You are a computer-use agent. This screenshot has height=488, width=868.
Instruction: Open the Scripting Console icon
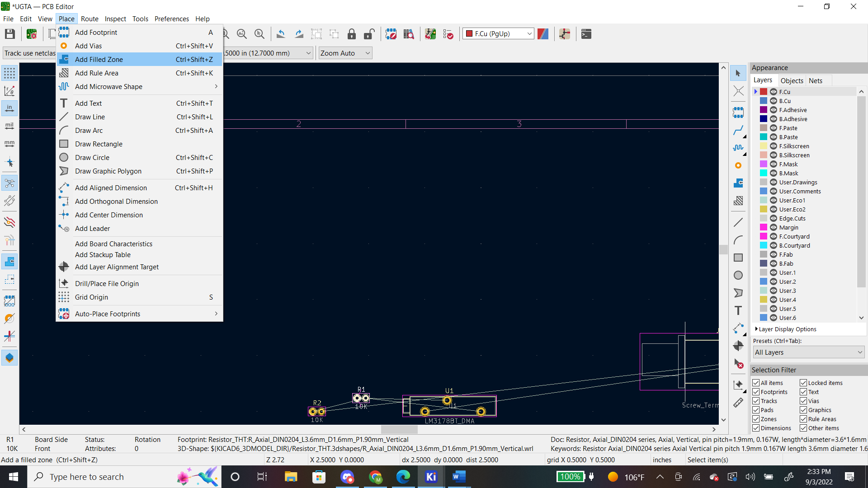586,34
